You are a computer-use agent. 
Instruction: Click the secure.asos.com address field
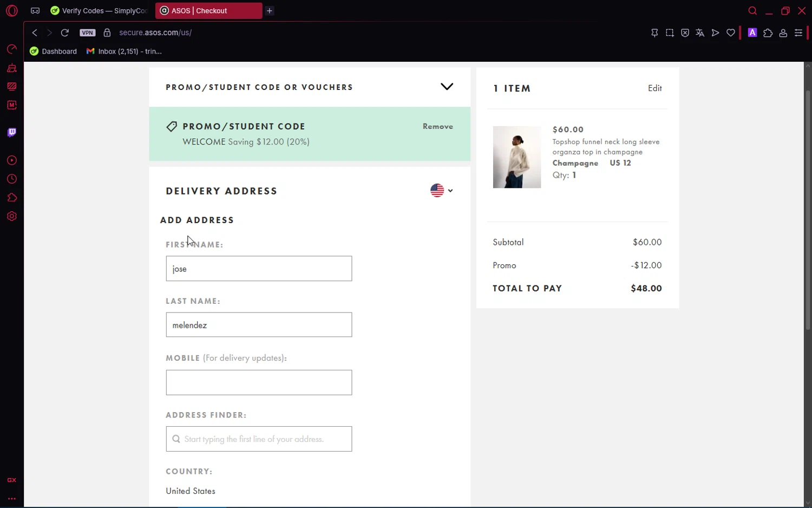tap(155, 32)
